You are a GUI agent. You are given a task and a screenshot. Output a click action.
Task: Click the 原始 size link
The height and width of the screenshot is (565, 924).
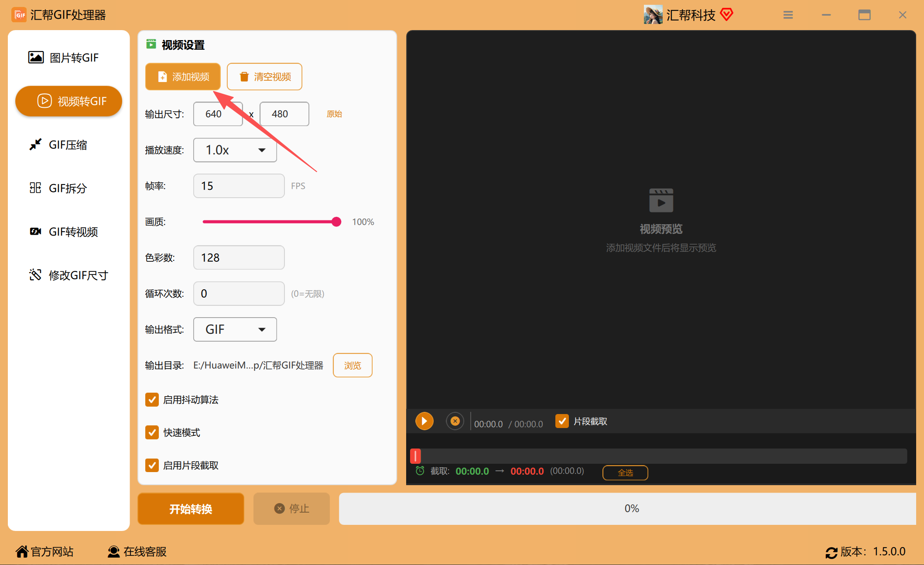(x=334, y=114)
